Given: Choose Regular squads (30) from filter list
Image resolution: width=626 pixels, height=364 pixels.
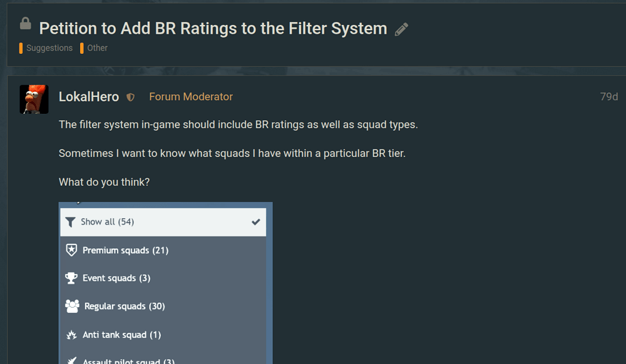Looking at the screenshot, I should [125, 306].
